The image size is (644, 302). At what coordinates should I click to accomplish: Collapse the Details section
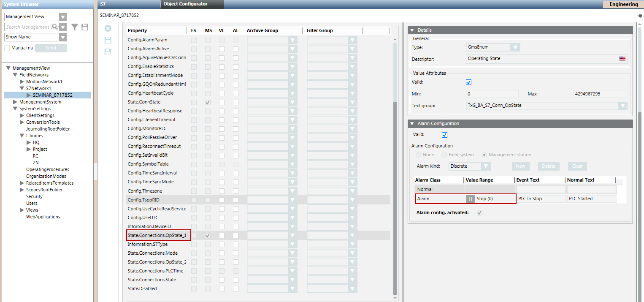412,30
